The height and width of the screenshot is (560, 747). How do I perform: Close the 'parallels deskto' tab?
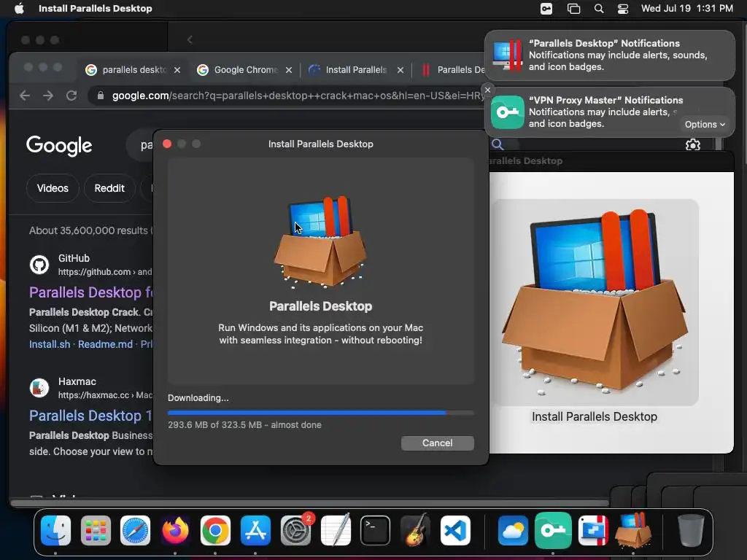177,70
